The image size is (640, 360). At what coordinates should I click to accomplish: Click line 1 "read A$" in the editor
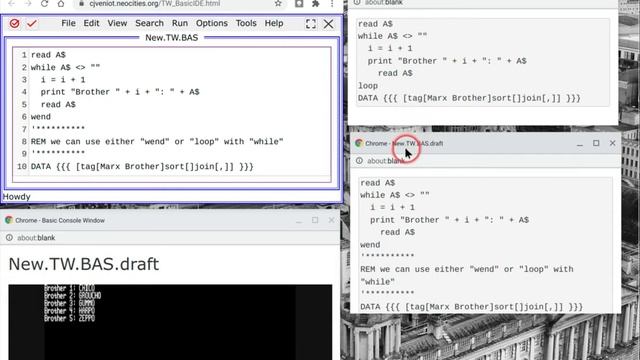(48, 55)
